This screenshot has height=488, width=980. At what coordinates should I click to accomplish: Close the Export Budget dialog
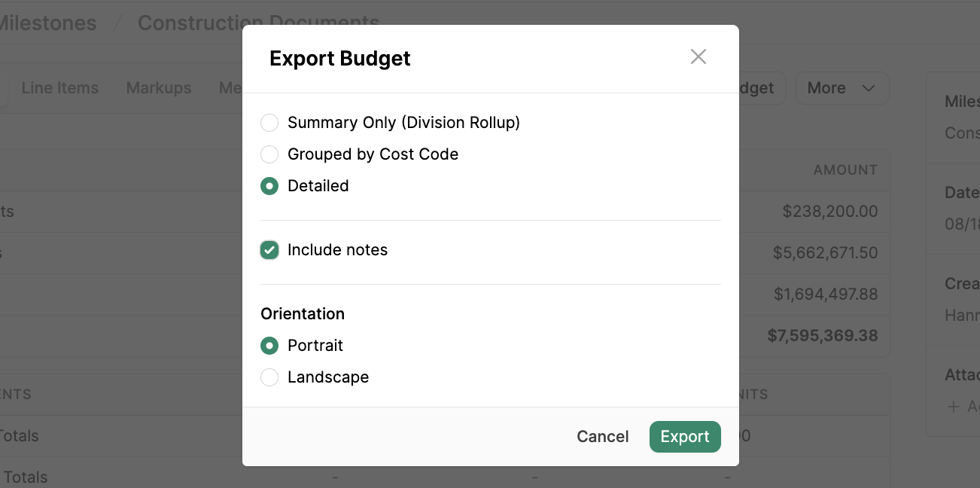pos(698,56)
